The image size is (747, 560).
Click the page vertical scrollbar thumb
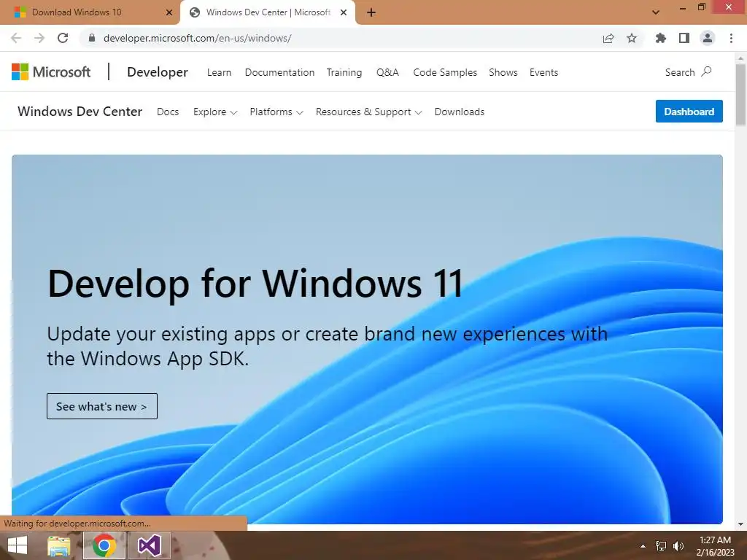click(740, 94)
